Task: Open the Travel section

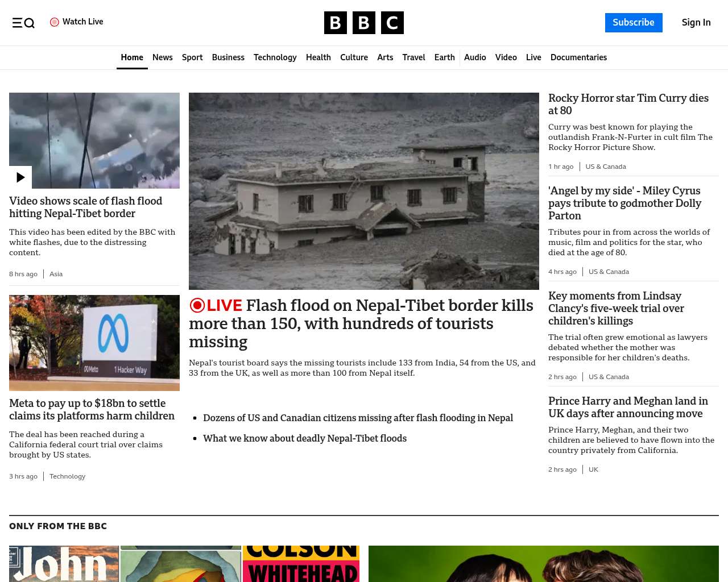Action: click(413, 57)
